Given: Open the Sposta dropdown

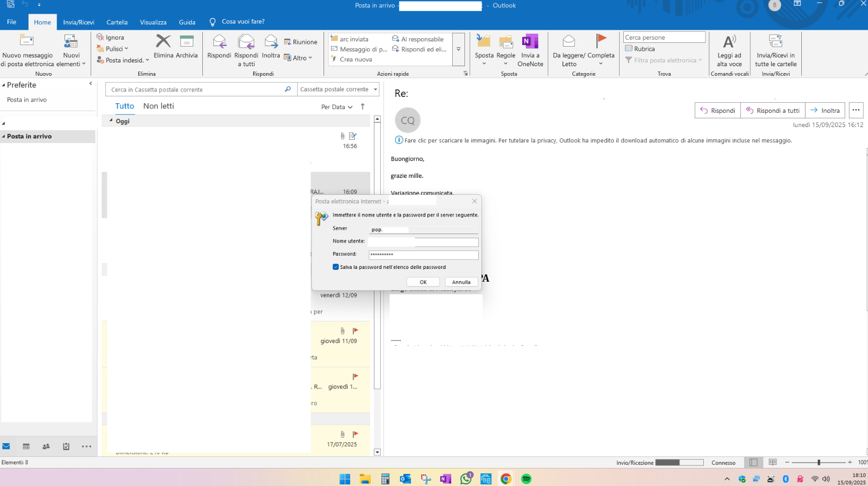Looking at the screenshot, I should (x=484, y=50).
